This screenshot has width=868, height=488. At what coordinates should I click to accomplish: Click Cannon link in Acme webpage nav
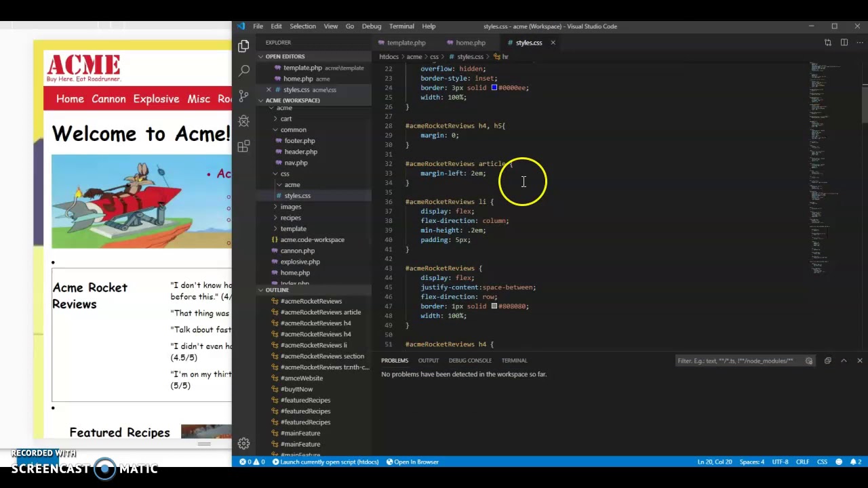[x=108, y=99]
